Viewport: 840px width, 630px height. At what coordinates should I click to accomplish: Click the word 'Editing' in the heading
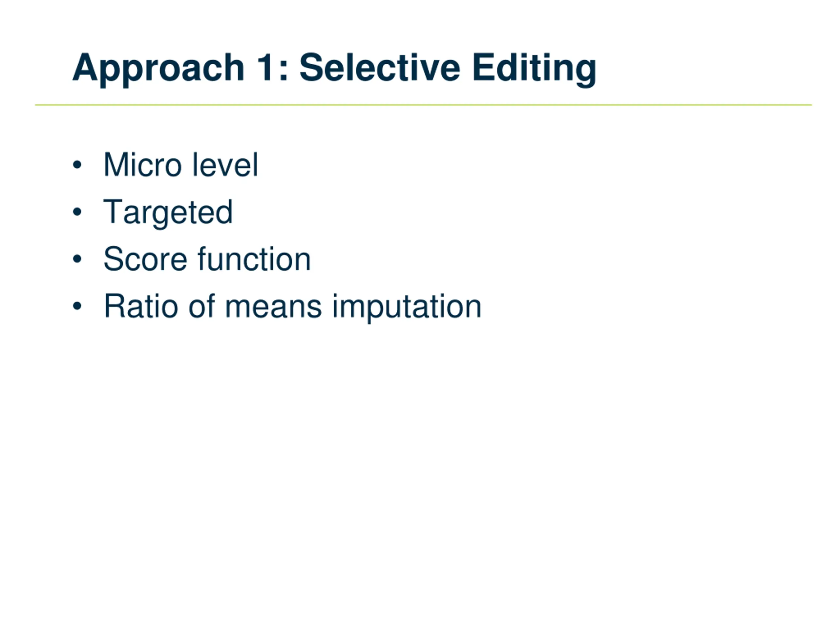pyautogui.click(x=534, y=70)
